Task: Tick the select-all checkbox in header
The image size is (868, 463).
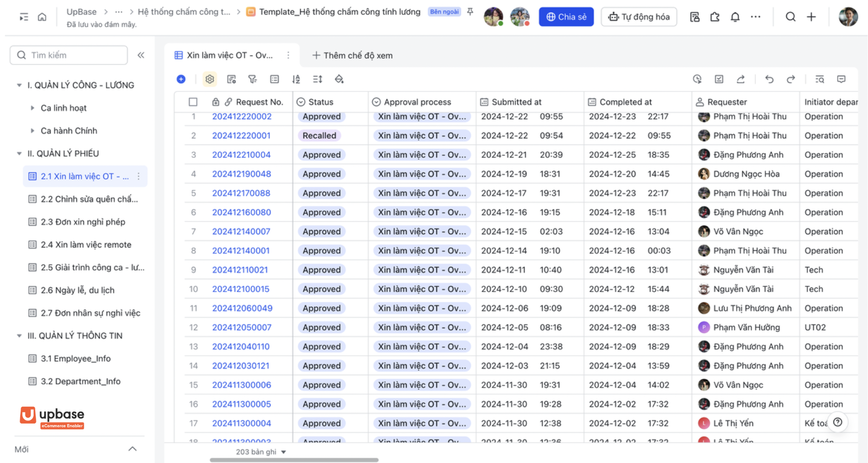Action: (193, 102)
